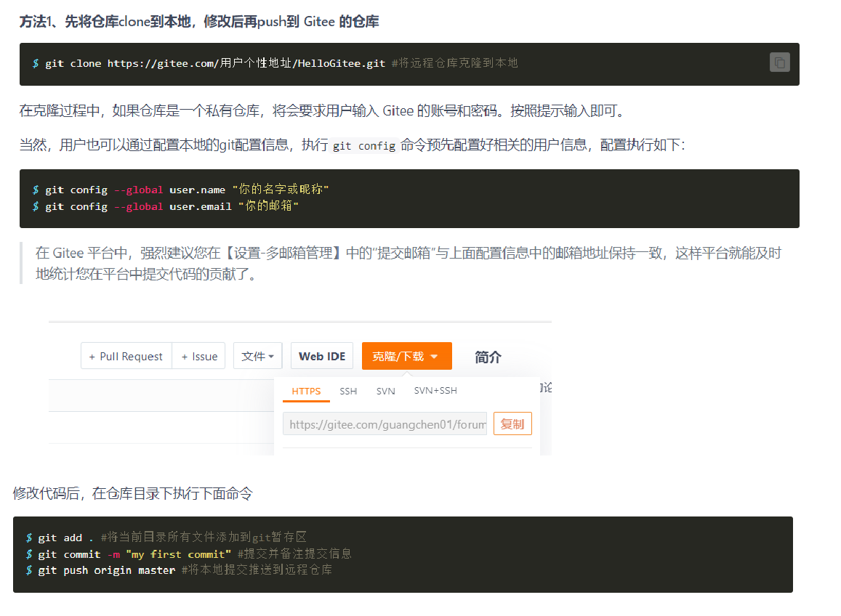Click the 在克隆过程中 paragraph
Screen dimensions: 841x616
322,111
